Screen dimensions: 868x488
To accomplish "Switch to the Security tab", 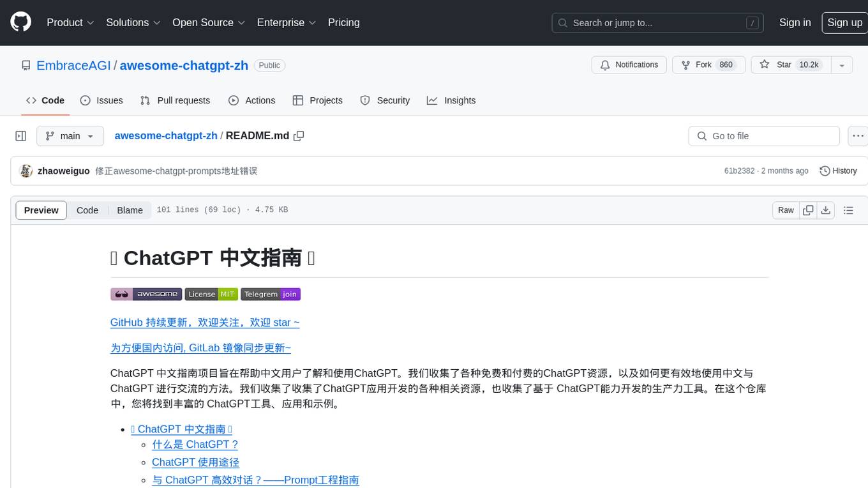I will pyautogui.click(x=385, y=100).
